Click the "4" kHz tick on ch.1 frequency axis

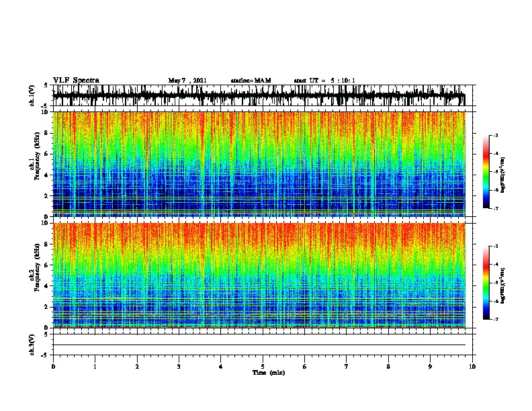(x=47, y=175)
